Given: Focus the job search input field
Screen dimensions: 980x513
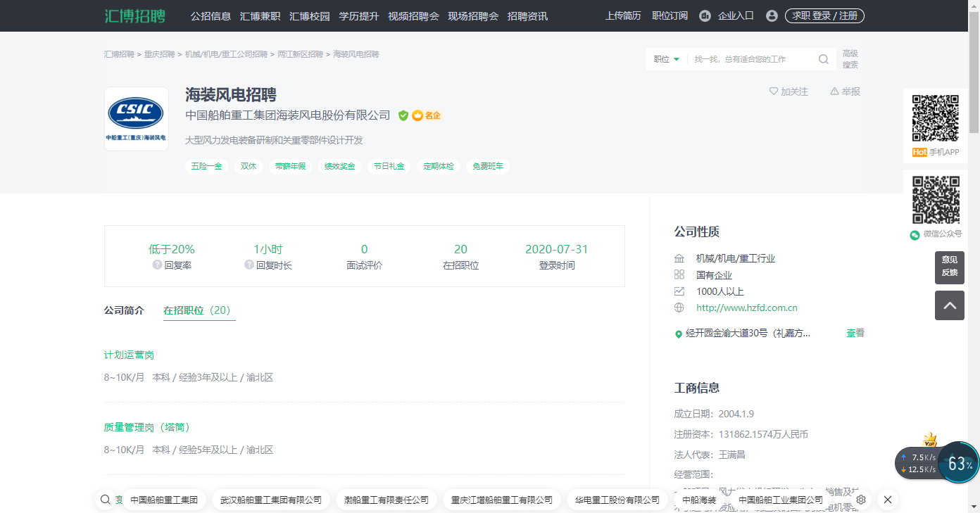Looking at the screenshot, I should [752, 59].
